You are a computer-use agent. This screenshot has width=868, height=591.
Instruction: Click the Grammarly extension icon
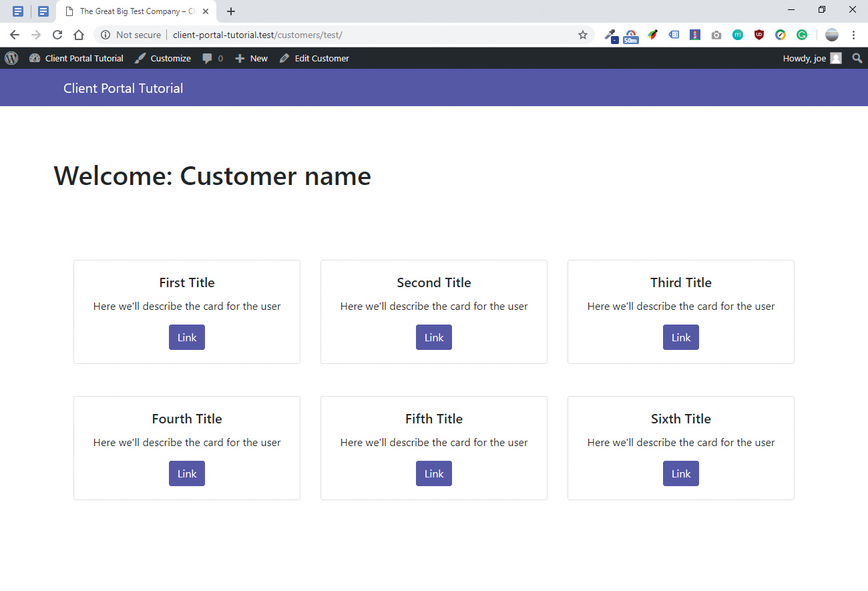click(802, 34)
